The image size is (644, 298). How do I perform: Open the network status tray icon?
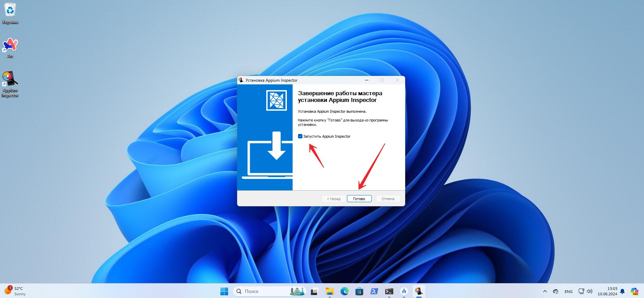point(581,291)
